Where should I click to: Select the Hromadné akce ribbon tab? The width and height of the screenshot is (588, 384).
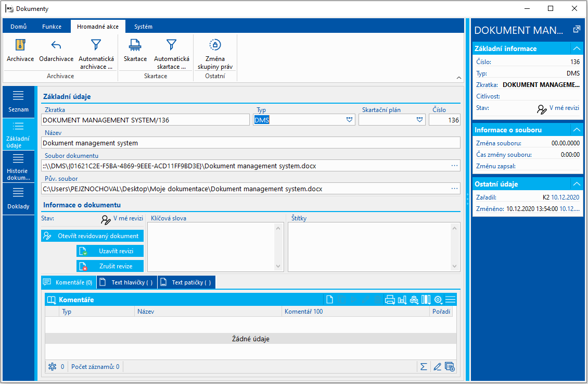click(98, 26)
